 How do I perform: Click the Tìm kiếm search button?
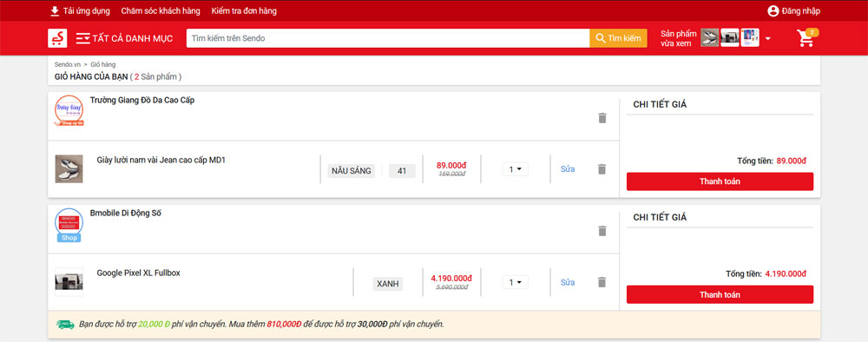point(618,38)
